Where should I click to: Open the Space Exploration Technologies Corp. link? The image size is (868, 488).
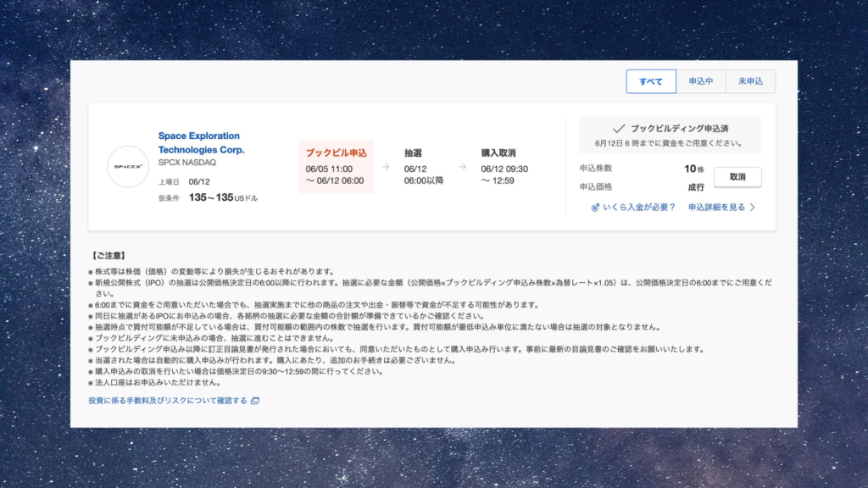201,142
